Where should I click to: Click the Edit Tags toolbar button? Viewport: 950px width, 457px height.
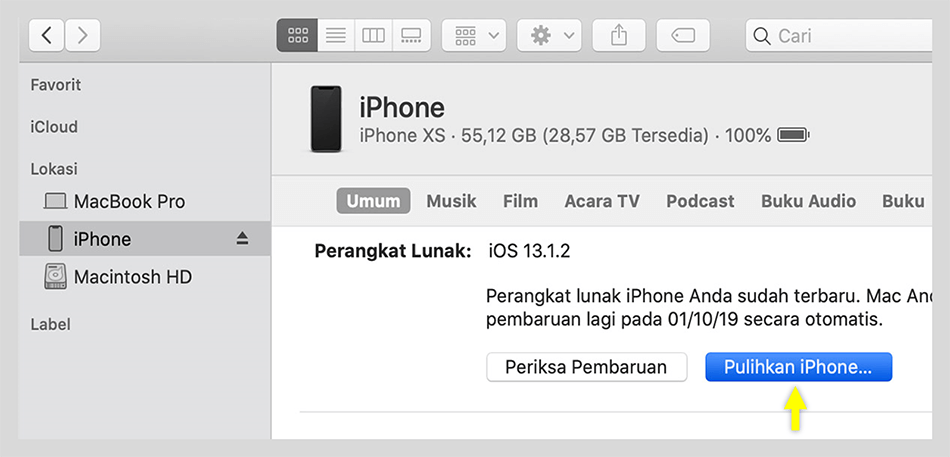coord(683,36)
